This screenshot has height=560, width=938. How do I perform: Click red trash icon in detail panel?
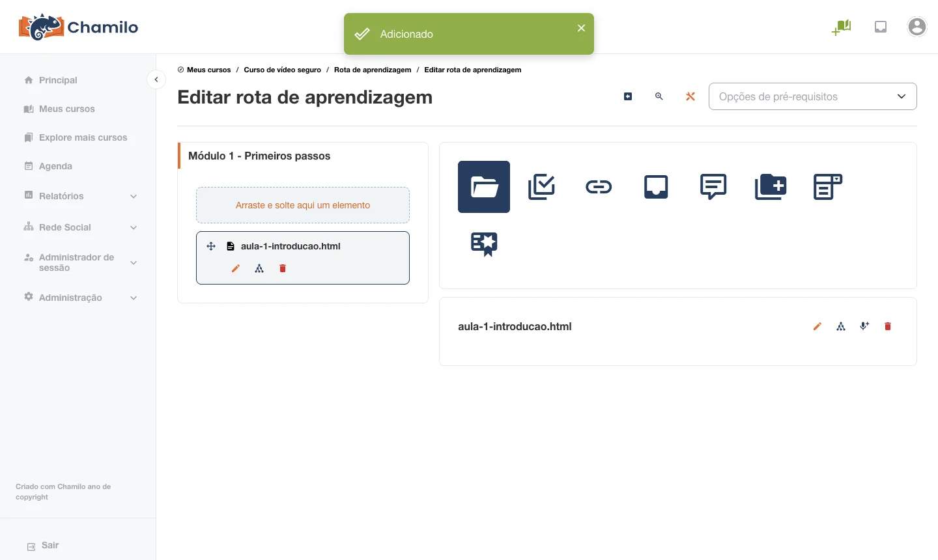888,326
